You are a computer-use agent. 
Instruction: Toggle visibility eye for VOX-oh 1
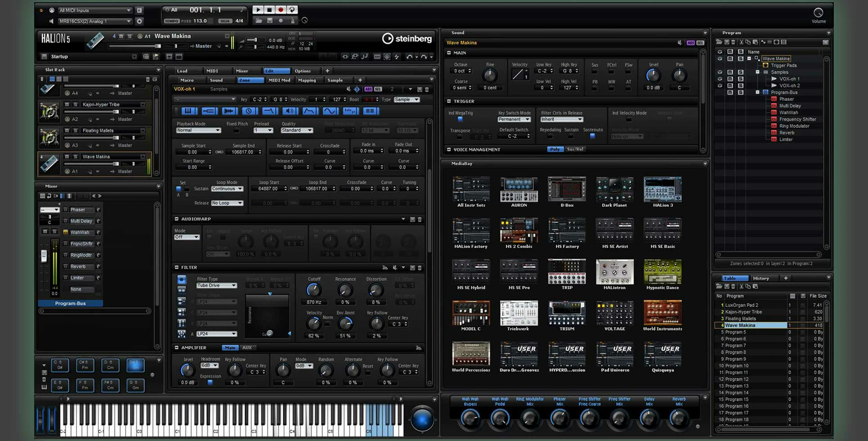point(720,79)
